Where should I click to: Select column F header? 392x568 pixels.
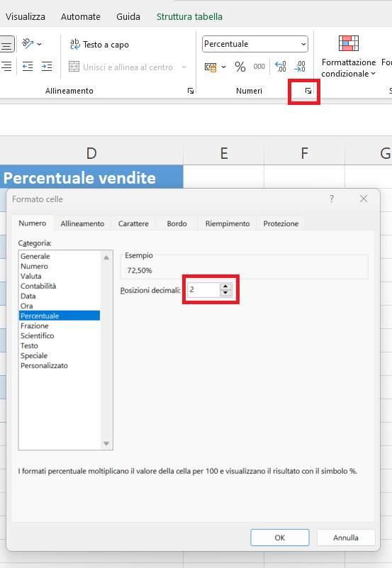coord(305,154)
